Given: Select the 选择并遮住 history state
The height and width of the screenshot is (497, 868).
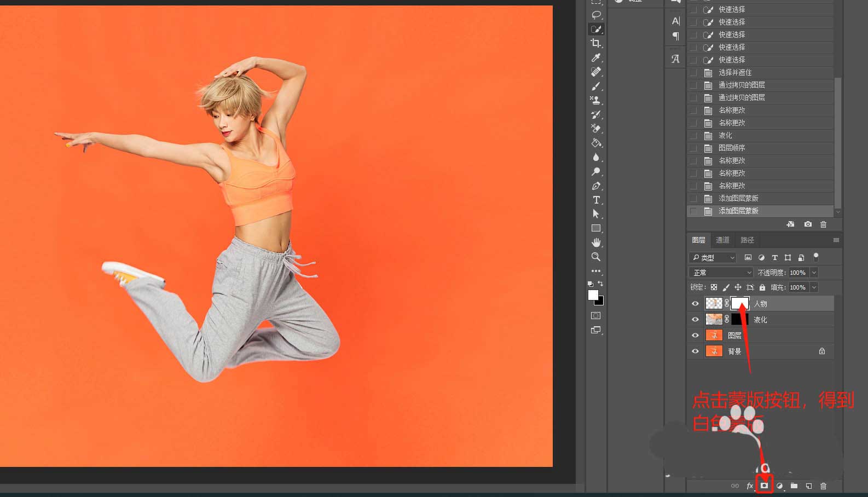Looking at the screenshot, I should pyautogui.click(x=760, y=72).
